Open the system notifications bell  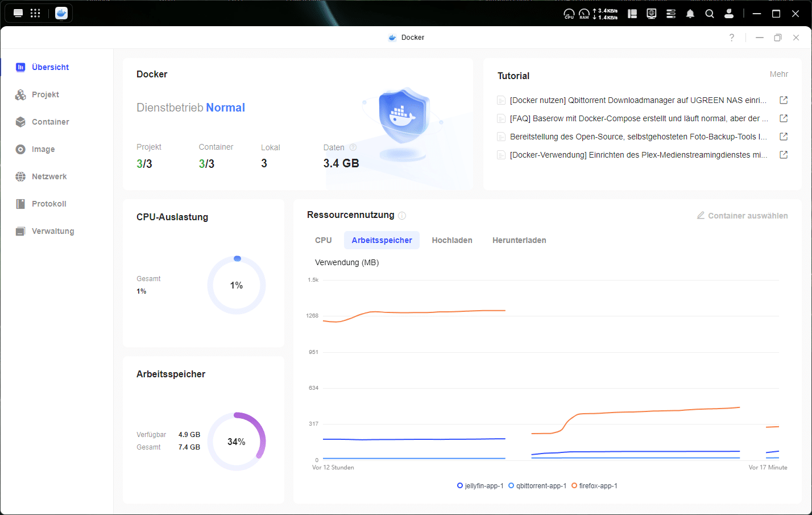tap(690, 14)
